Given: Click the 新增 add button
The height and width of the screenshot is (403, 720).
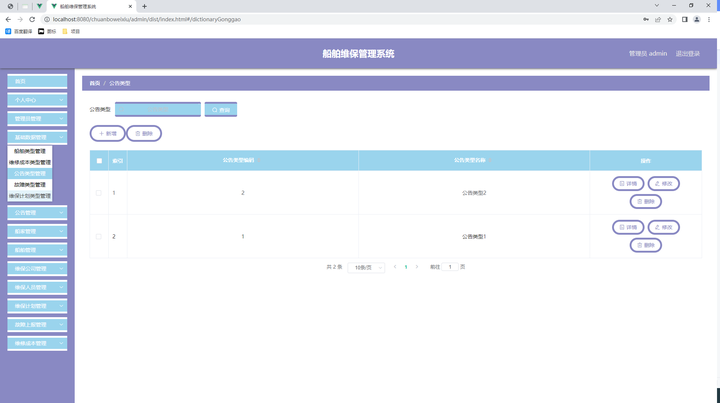Looking at the screenshot, I should [107, 134].
